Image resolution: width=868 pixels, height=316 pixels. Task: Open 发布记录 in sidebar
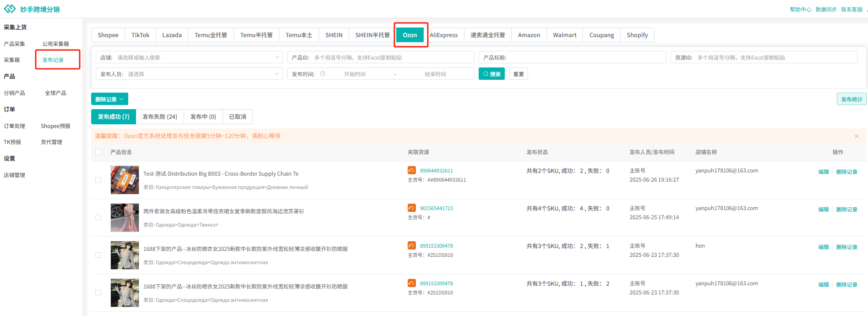tap(53, 60)
